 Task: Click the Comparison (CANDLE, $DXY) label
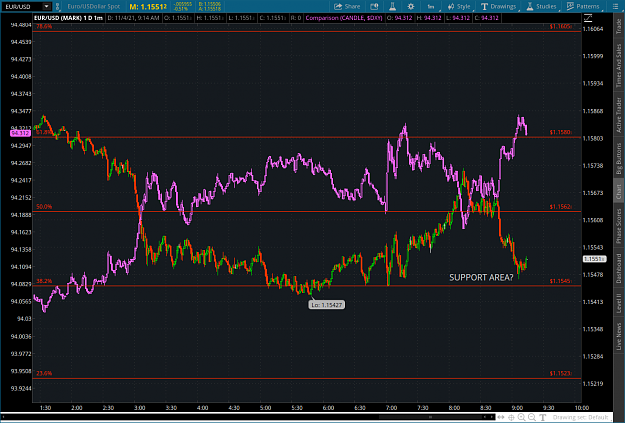pos(344,18)
